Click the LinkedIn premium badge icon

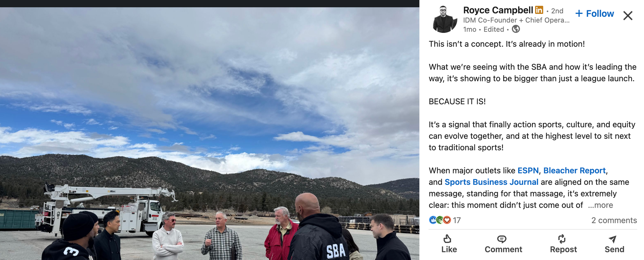point(539,10)
